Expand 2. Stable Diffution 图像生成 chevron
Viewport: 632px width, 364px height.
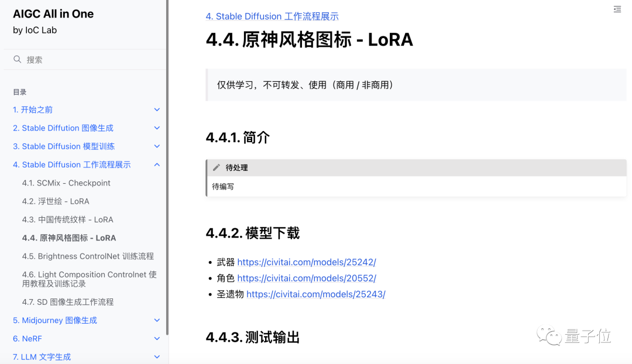click(157, 128)
